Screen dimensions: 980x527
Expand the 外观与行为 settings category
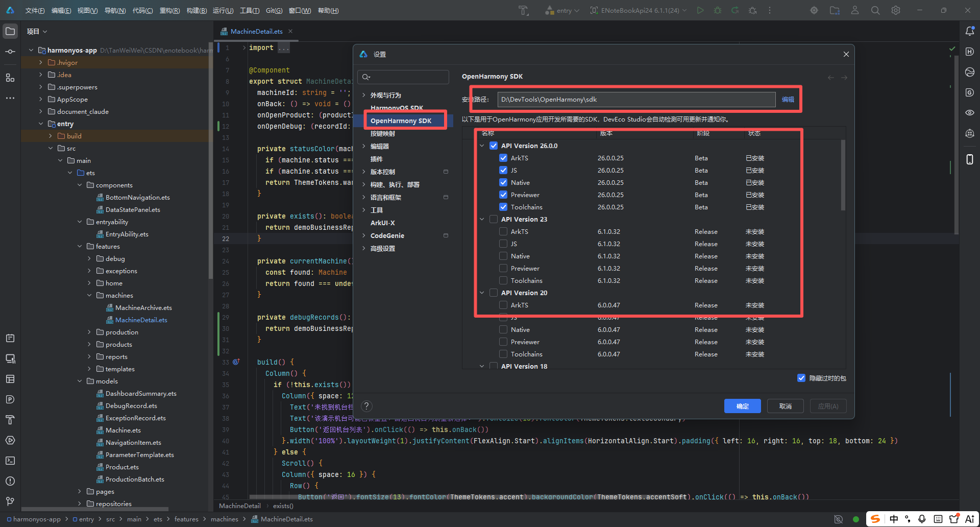pyautogui.click(x=364, y=95)
